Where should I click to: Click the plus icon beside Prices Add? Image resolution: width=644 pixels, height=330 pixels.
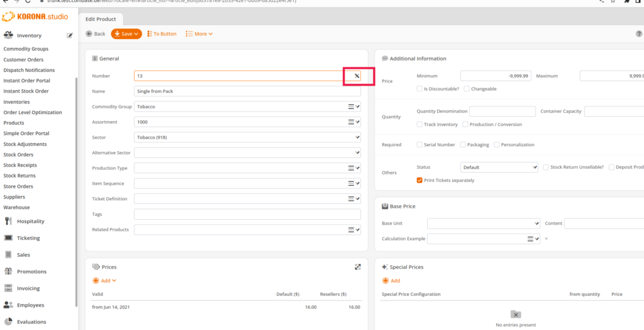(x=96, y=280)
